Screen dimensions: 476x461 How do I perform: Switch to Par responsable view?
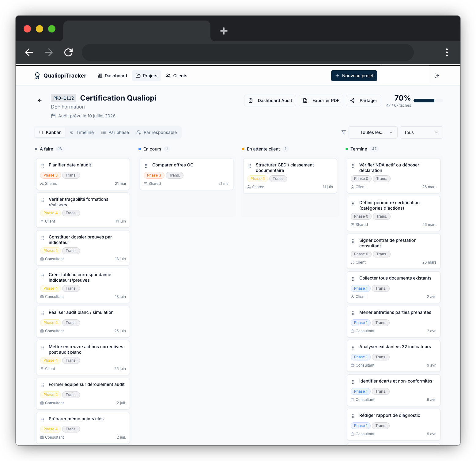pyautogui.click(x=157, y=132)
